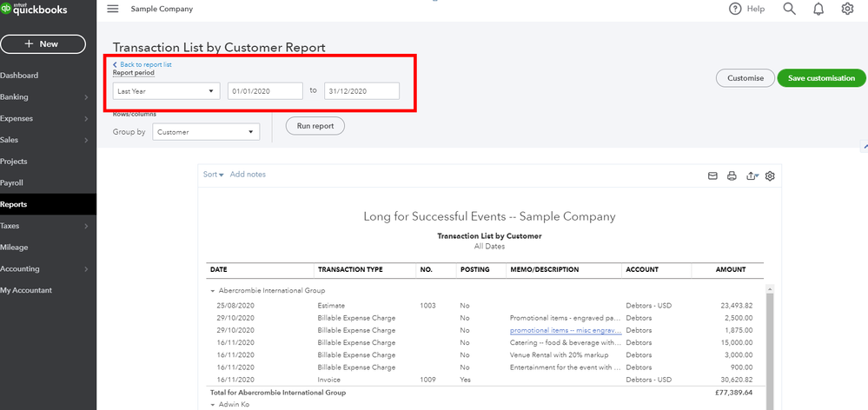Click the hamburger menu icon

112,9
